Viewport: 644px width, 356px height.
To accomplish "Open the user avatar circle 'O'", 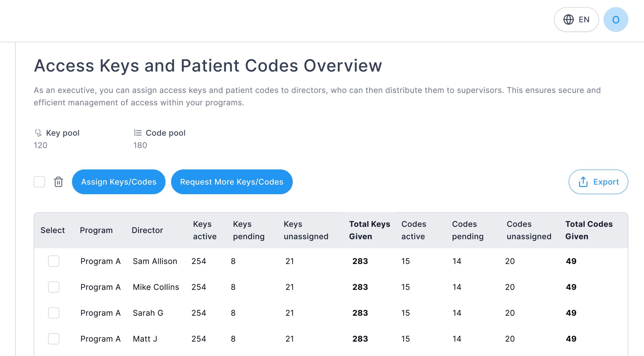I will tap(615, 20).
